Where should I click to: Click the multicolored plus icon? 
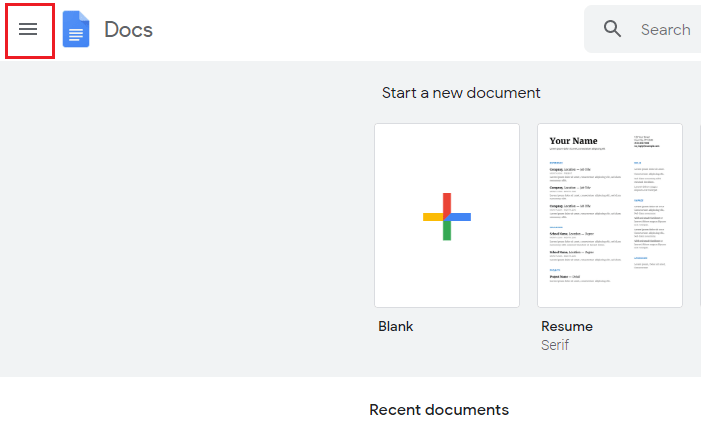click(x=447, y=217)
